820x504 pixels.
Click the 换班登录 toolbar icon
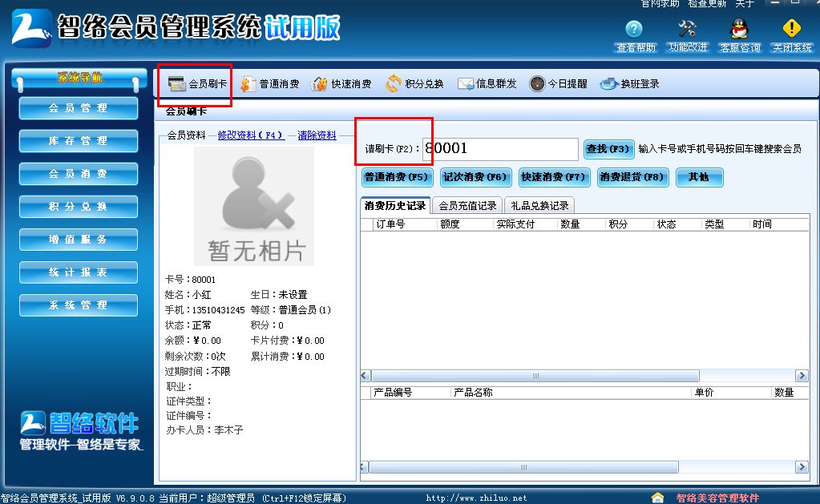tap(609, 83)
